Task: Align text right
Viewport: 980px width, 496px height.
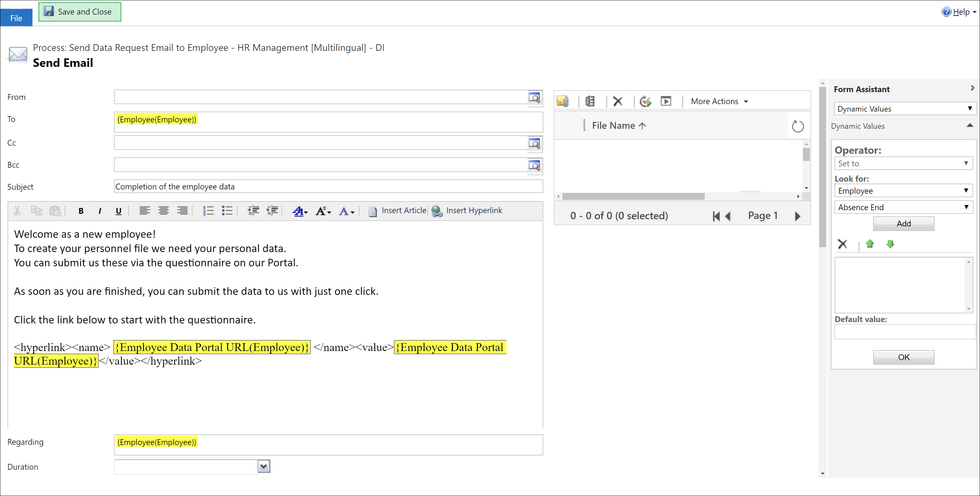Action: pos(182,211)
